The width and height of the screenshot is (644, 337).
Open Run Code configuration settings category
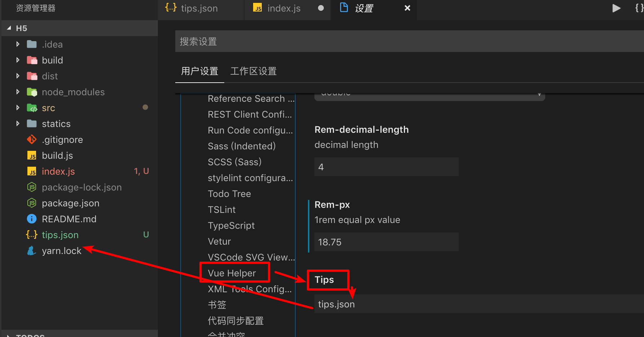250,130
